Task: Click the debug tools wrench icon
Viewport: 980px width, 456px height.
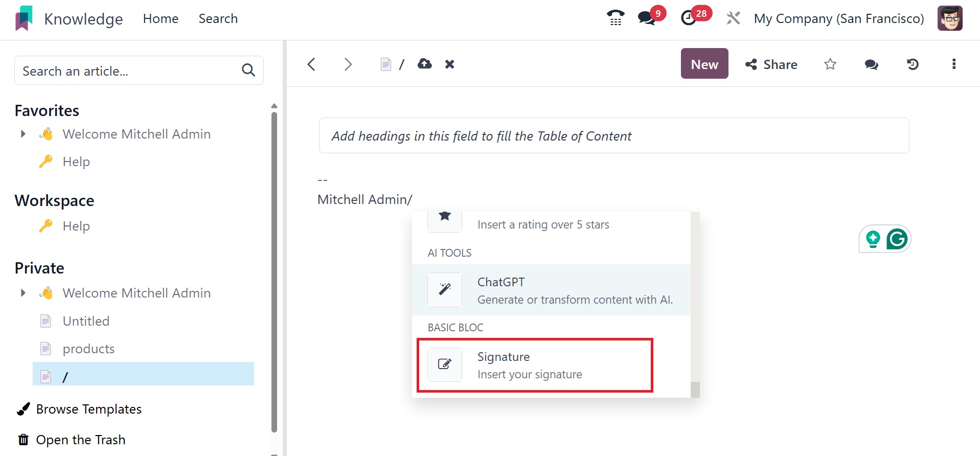Action: tap(733, 18)
